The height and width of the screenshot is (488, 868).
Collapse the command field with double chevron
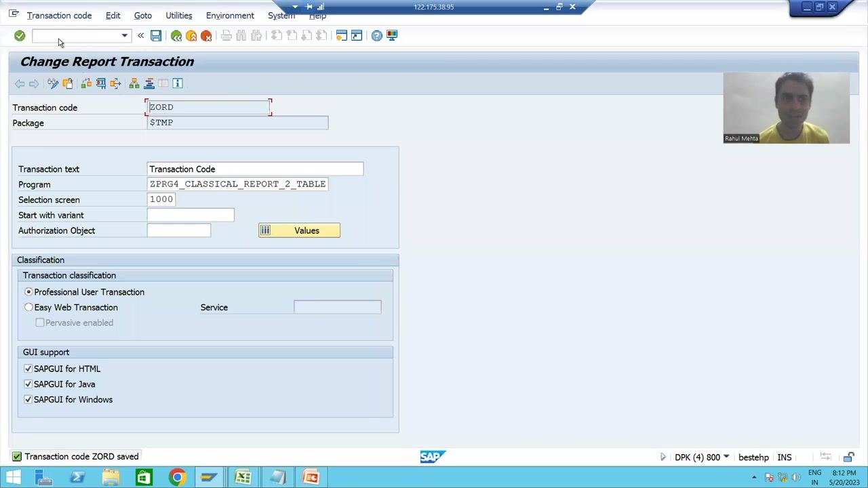coord(140,35)
